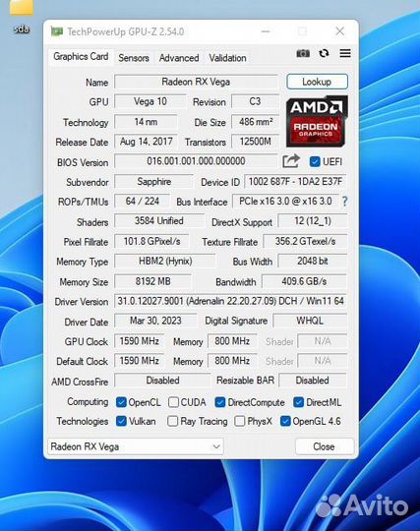
Task: Click the Driver Version field 31.0.12027.9001
Action: click(x=230, y=301)
